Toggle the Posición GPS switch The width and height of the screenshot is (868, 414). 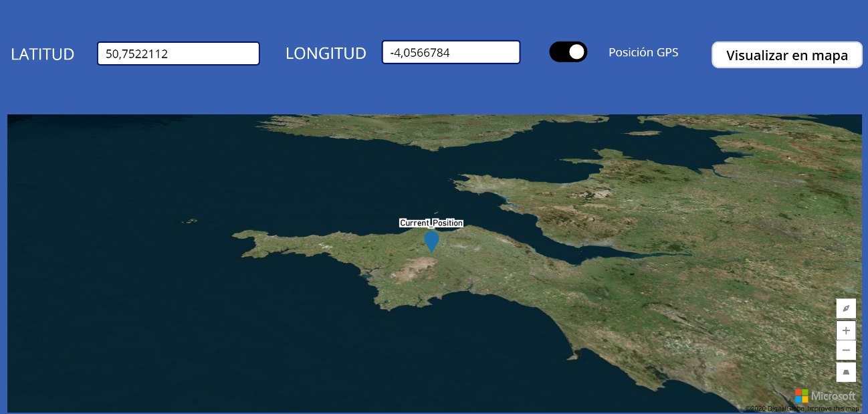[x=568, y=52]
